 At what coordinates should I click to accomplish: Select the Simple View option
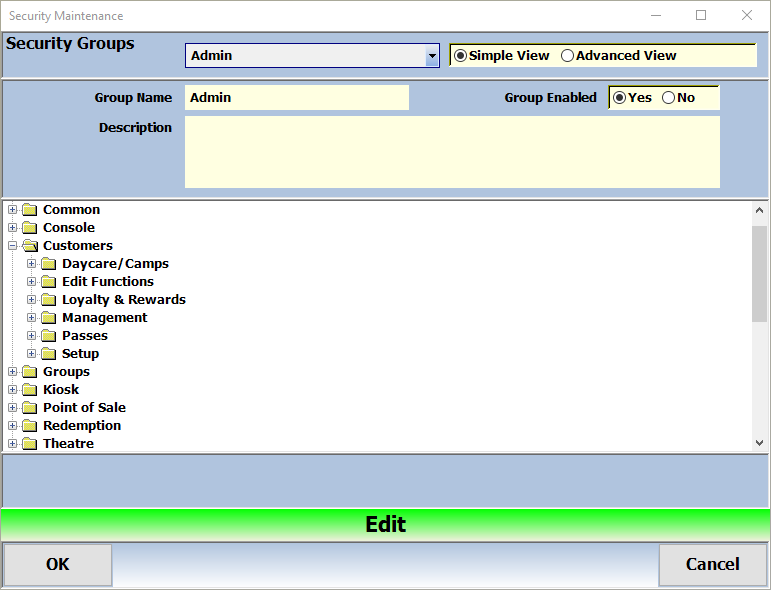pyautogui.click(x=461, y=56)
